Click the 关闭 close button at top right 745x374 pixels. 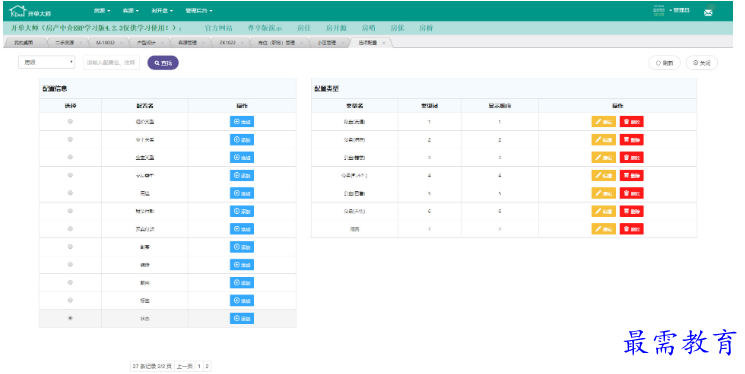(702, 63)
